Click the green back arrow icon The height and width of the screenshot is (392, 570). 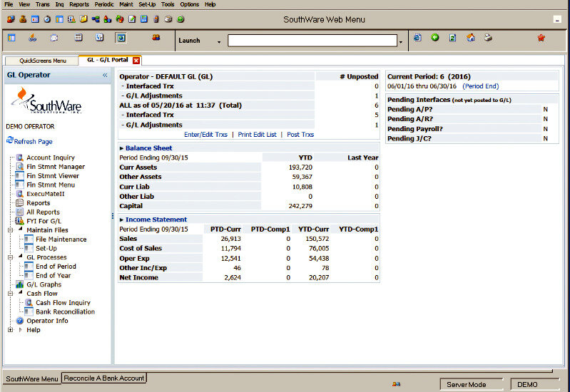tap(435, 38)
